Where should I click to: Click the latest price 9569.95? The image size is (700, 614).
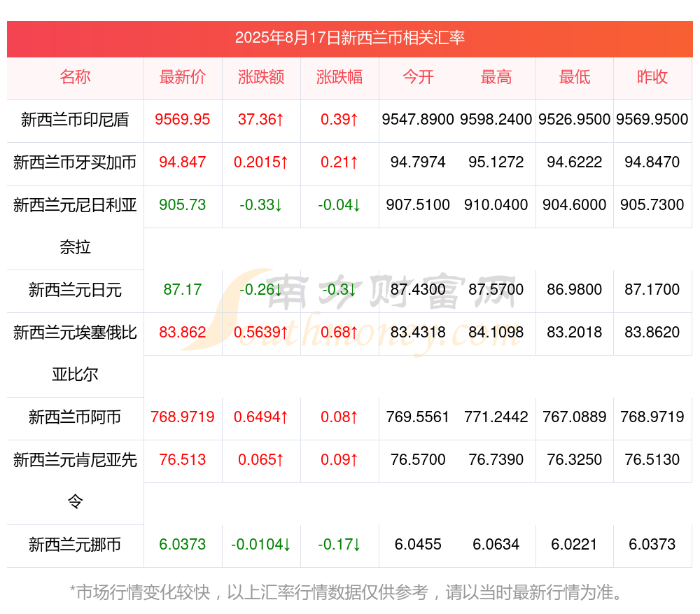(183, 119)
